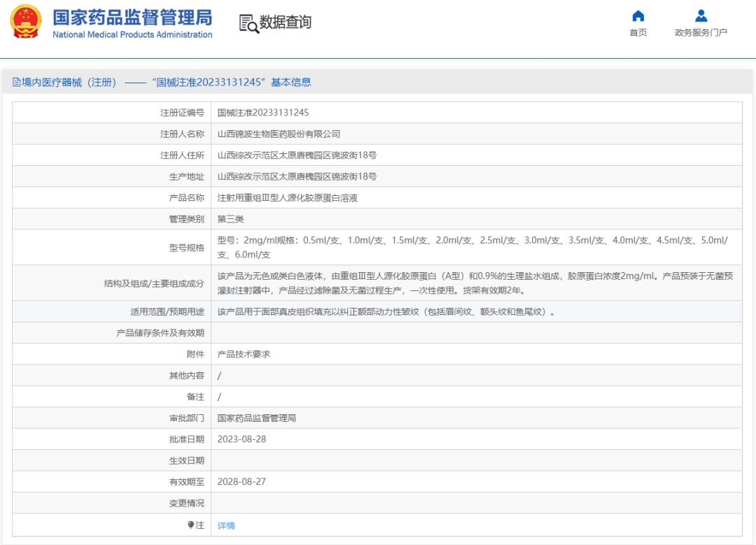756x545 pixels.
Task: Click the document icon before 境内医疗器械
Action: (16, 83)
